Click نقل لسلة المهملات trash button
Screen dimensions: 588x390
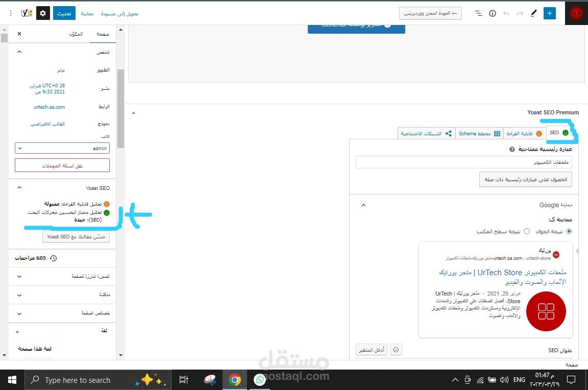62,165
